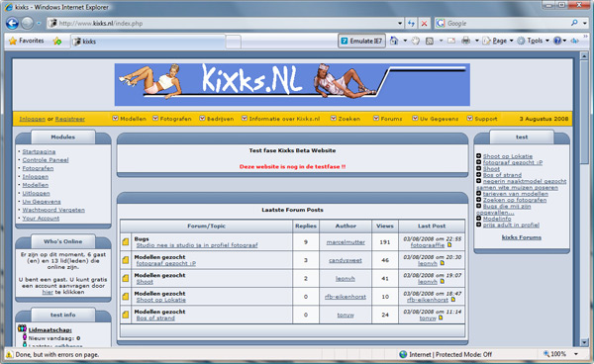Open the Fotografen site menu

[x=172, y=119]
